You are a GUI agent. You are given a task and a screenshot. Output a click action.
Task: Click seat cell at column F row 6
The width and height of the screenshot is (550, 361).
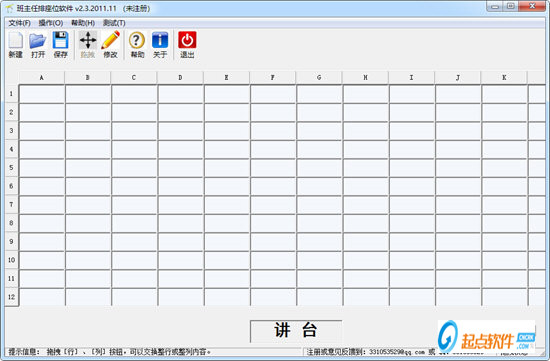pos(273,186)
